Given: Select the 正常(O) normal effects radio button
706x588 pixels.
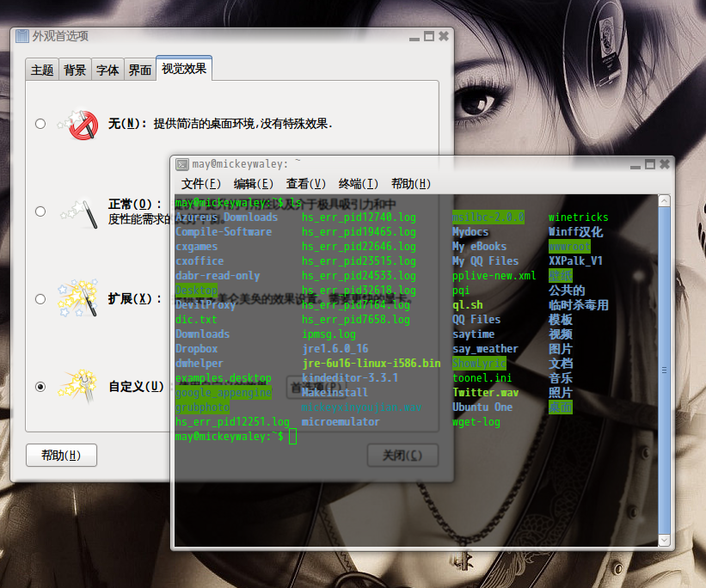Looking at the screenshot, I should click(x=40, y=211).
